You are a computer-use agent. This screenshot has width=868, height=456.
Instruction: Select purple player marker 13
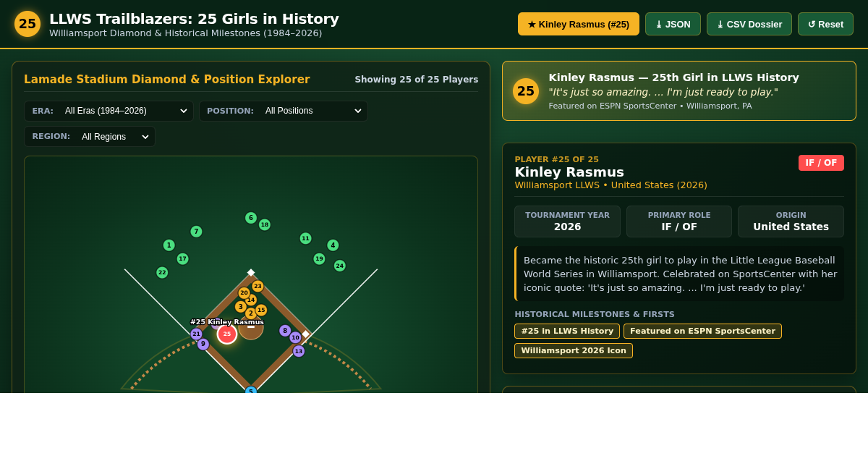299,351
